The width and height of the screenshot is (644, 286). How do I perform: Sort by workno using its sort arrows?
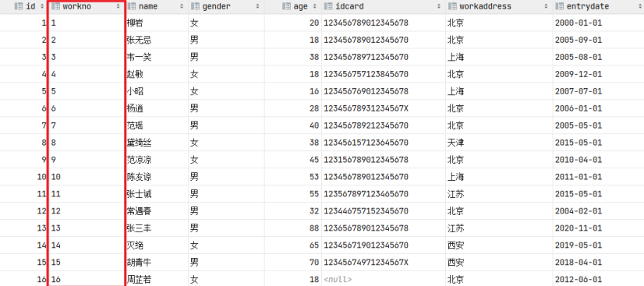(119, 6)
